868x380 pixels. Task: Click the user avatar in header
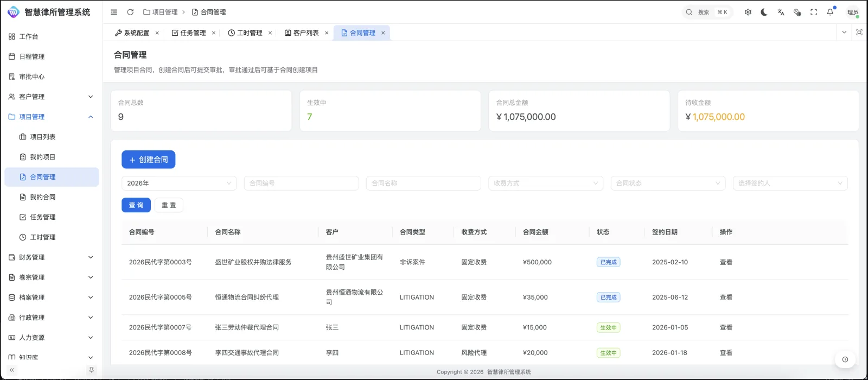click(853, 12)
